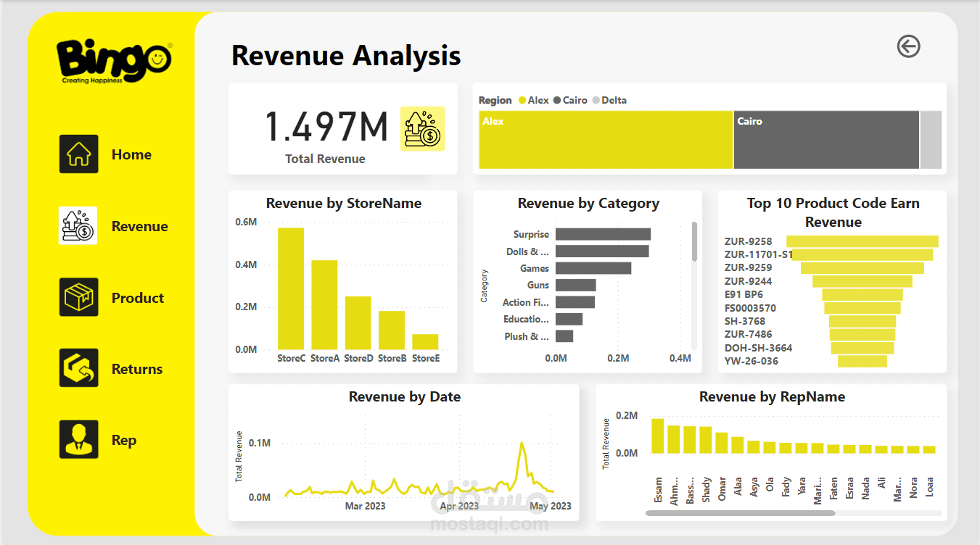The width and height of the screenshot is (980, 545).
Task: Toggle Delta in the Region legend
Action: (612, 100)
